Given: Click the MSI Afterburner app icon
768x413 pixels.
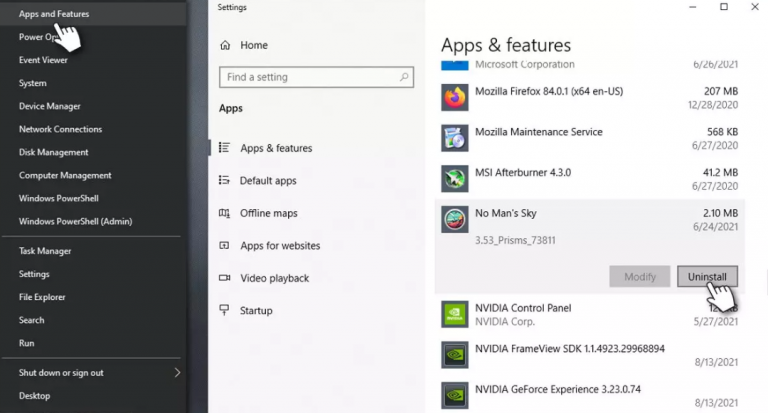Looking at the screenshot, I should point(455,178).
